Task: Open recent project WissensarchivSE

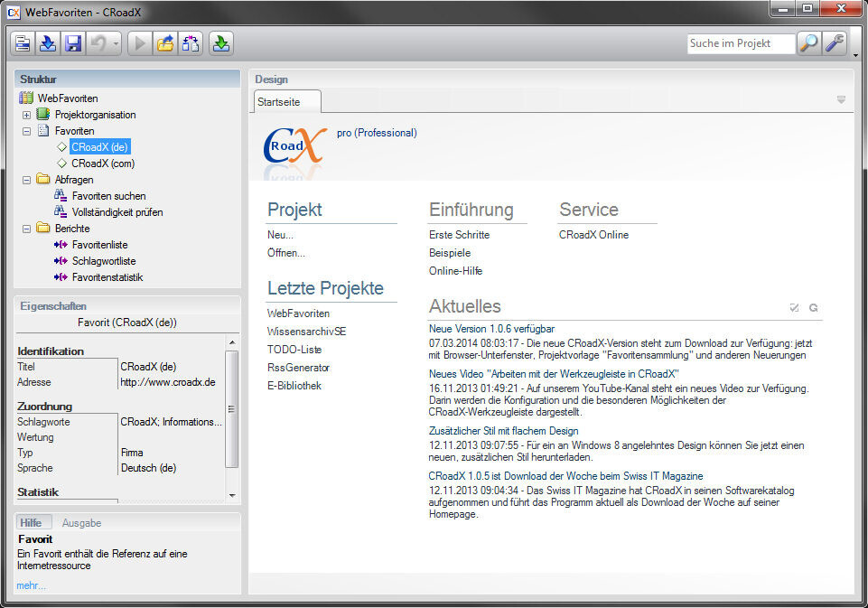Action: pos(306,332)
